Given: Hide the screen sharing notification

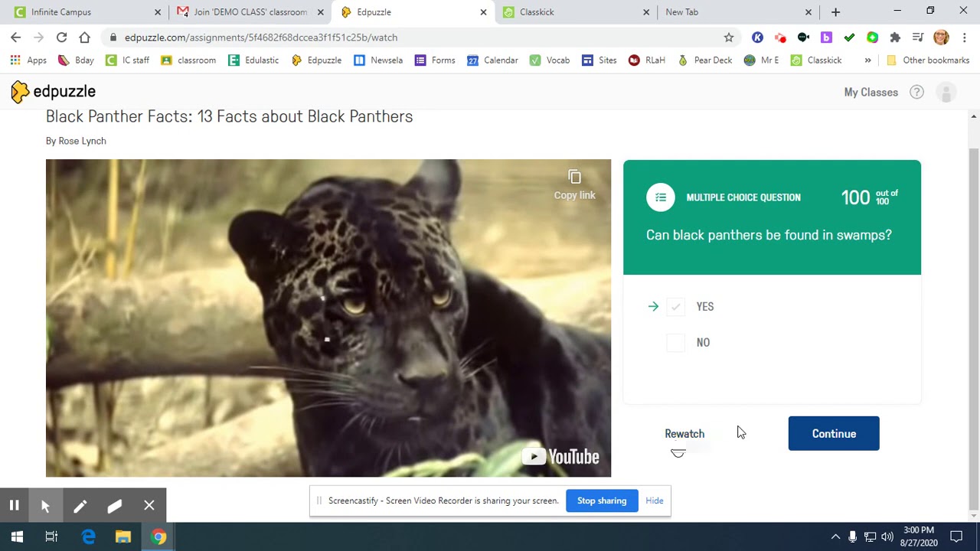Looking at the screenshot, I should pos(655,500).
